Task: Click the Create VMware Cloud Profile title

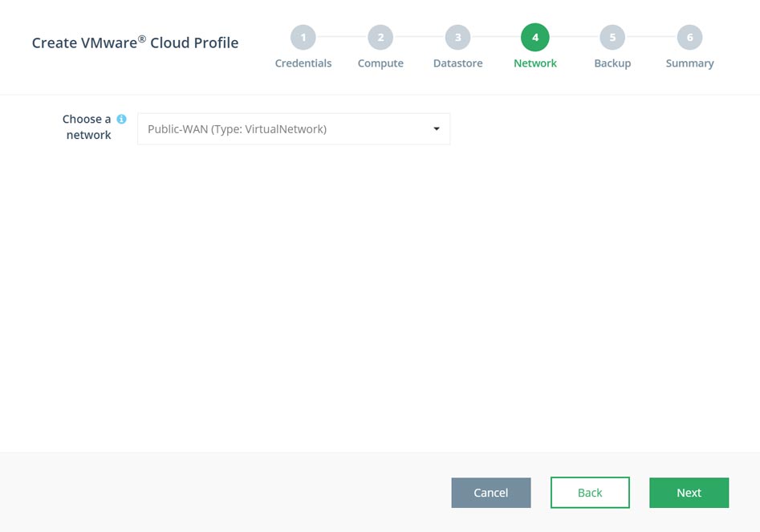Action: click(136, 43)
